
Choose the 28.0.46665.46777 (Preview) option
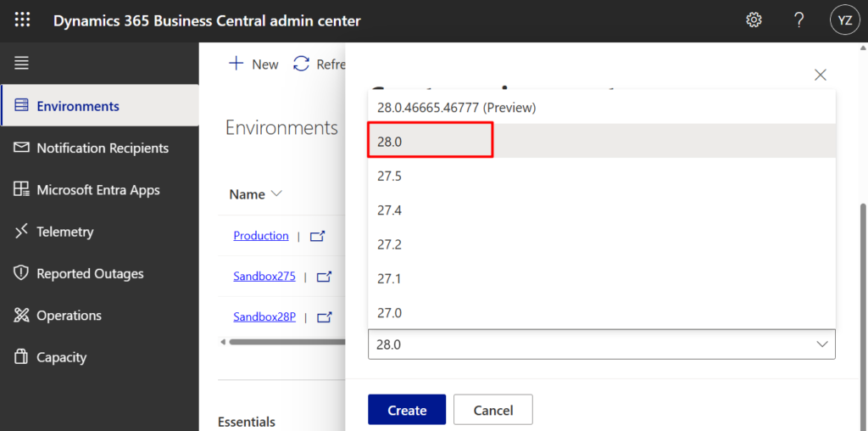click(x=456, y=108)
